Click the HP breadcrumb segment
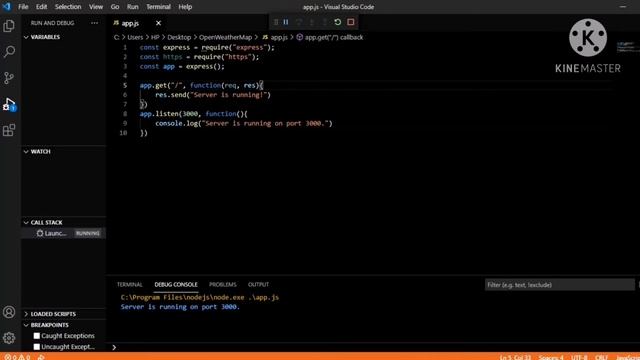Screen dimensions: 640x360 click(155, 37)
